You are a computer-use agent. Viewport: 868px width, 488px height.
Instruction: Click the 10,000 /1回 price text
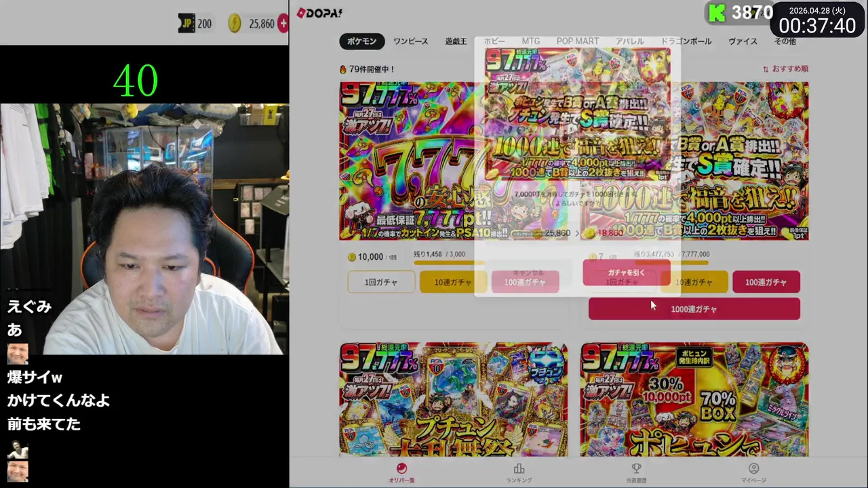372,257
